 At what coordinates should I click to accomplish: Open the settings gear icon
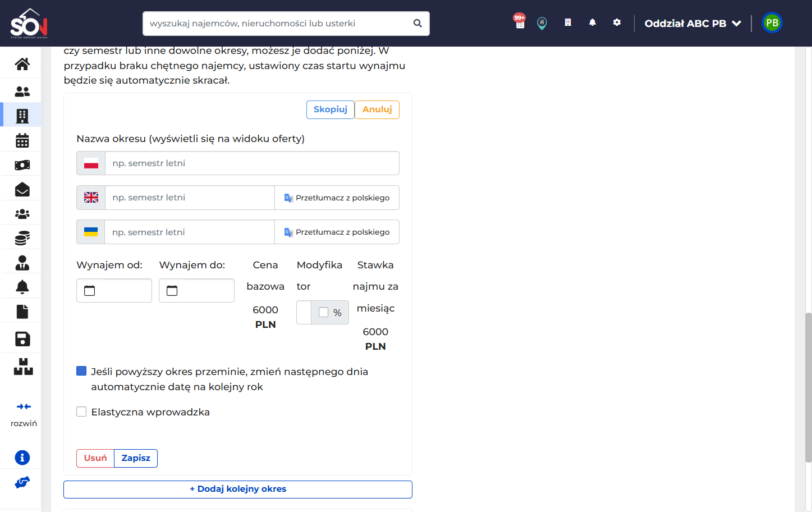coord(617,22)
